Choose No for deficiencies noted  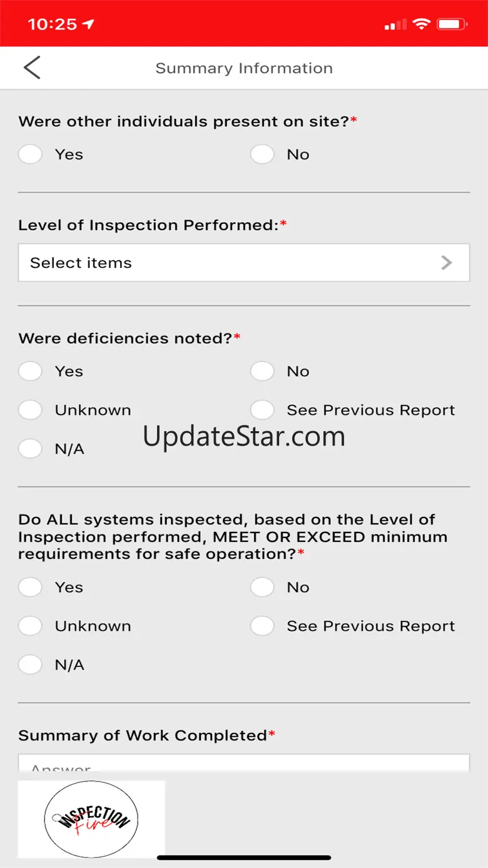point(262,372)
